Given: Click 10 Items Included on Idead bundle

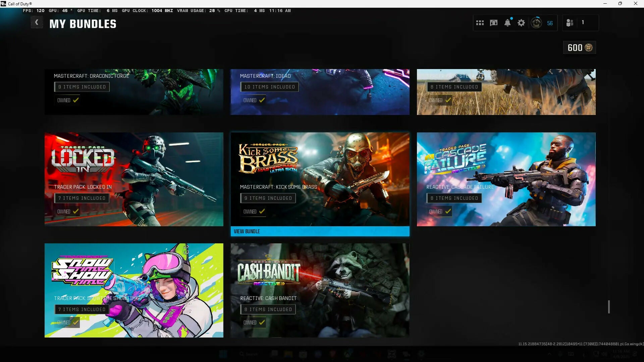Looking at the screenshot, I should tap(269, 87).
